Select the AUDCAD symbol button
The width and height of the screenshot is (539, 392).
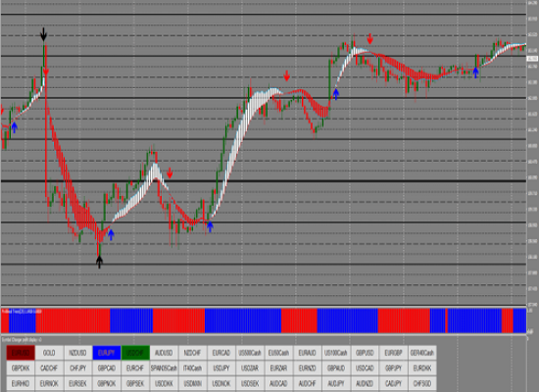click(278, 383)
